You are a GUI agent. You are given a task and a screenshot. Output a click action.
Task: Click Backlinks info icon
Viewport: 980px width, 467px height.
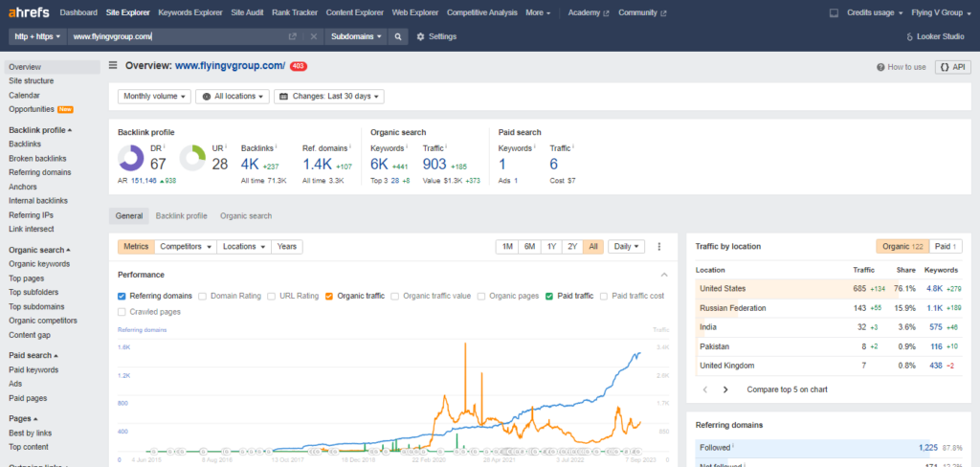tap(276, 147)
